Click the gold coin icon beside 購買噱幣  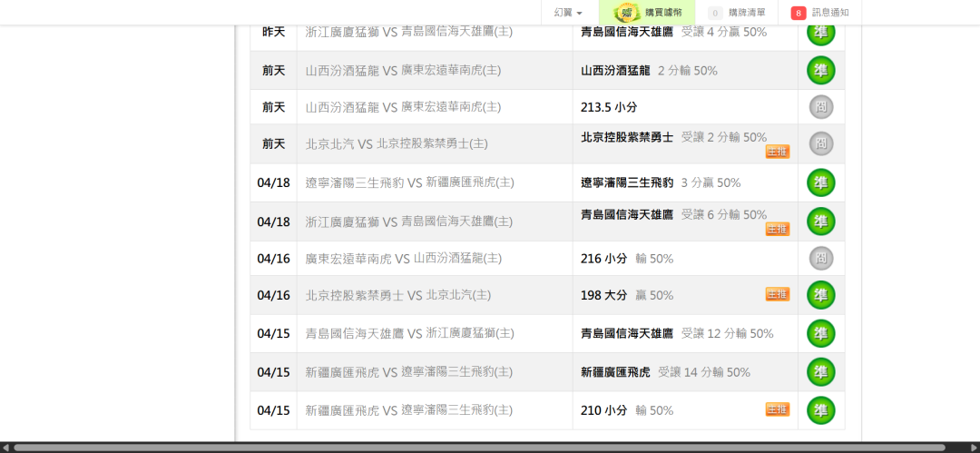tap(625, 13)
